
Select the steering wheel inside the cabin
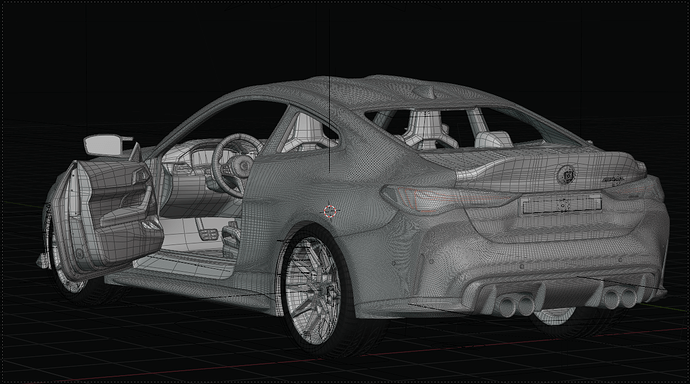tap(235, 165)
